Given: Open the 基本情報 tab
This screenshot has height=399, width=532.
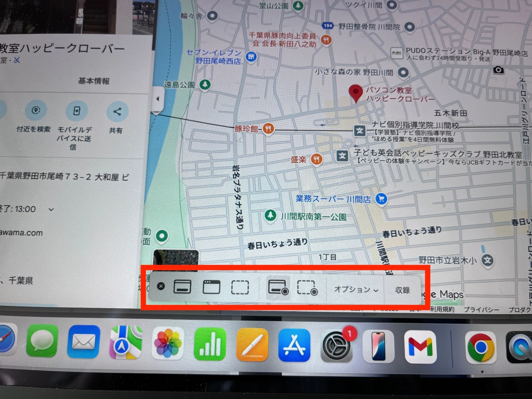Looking at the screenshot, I should coord(94,81).
